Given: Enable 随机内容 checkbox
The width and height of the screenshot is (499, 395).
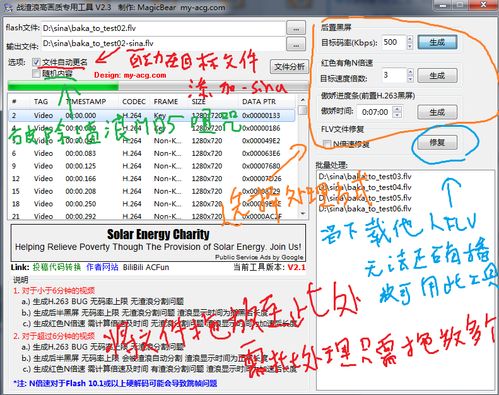Looking at the screenshot, I should [36, 74].
